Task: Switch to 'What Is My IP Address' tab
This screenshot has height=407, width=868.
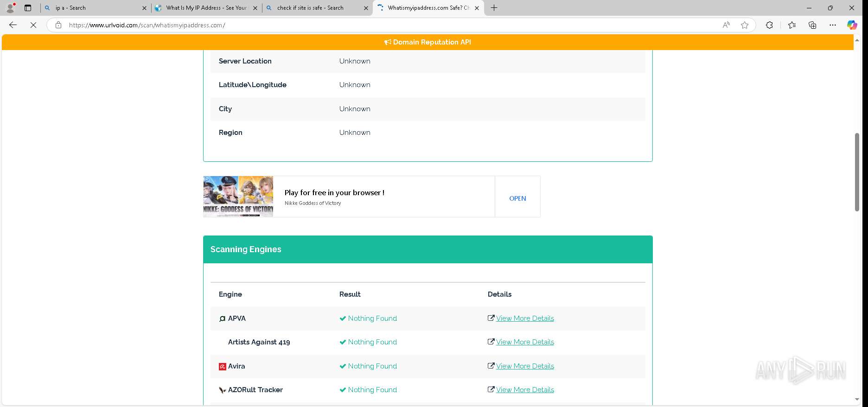Action: coord(206,8)
